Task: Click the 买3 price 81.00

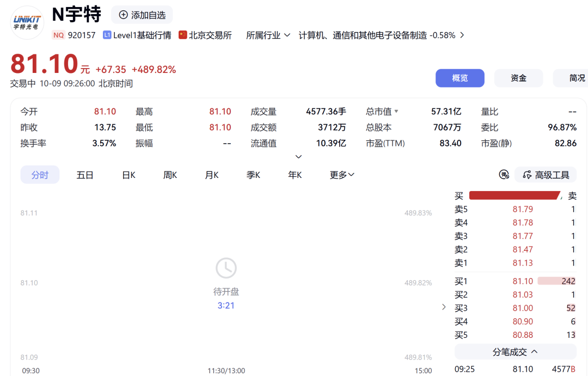Action: (x=523, y=308)
